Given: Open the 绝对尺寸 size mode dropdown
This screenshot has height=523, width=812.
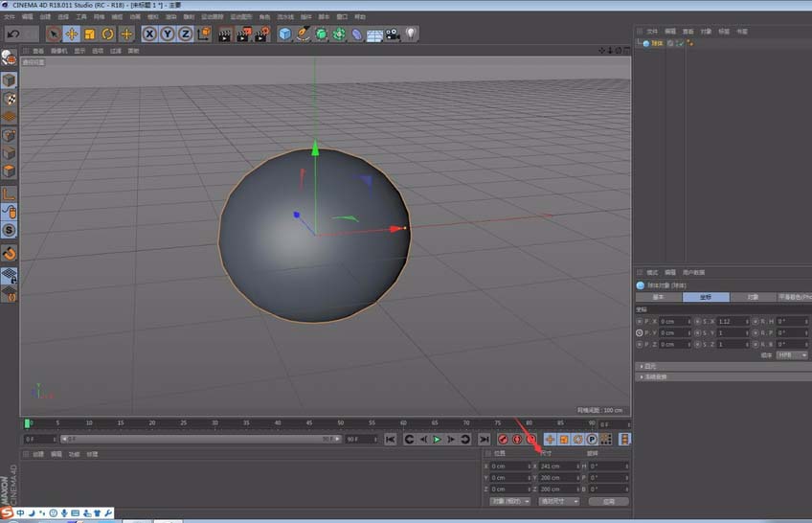Looking at the screenshot, I should [558, 501].
